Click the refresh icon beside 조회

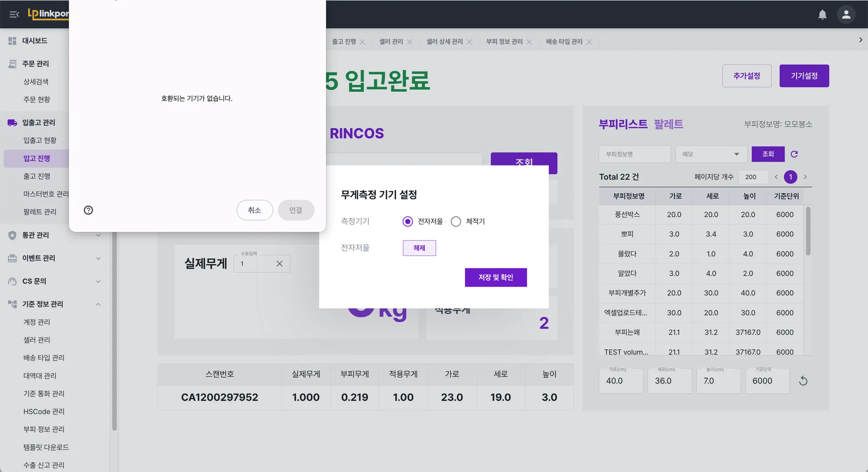(794, 154)
